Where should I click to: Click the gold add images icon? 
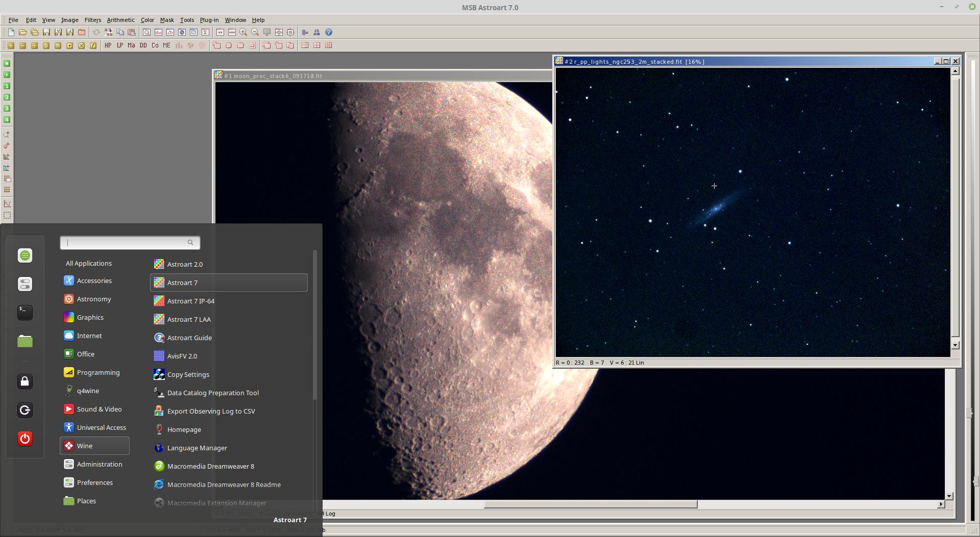coord(11,45)
